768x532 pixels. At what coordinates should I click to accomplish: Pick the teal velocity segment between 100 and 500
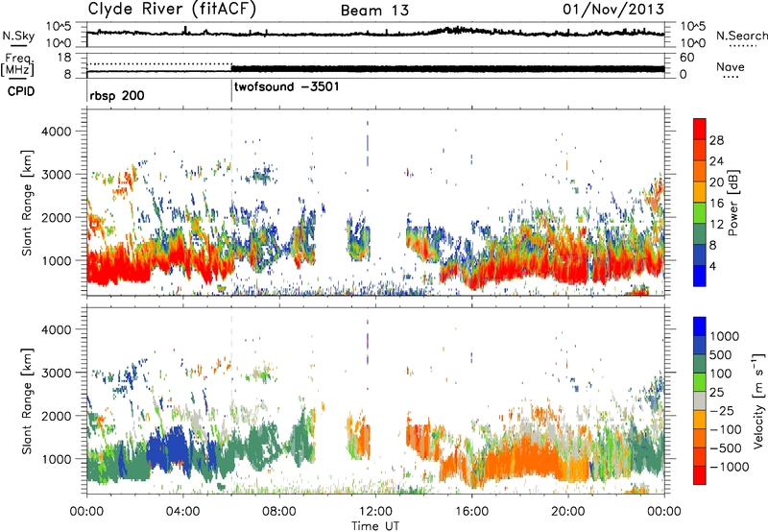click(x=700, y=363)
